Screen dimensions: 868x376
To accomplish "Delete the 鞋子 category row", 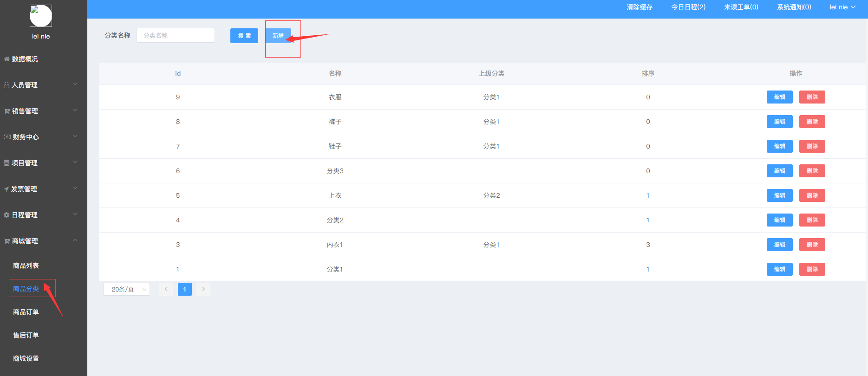I will 812,146.
